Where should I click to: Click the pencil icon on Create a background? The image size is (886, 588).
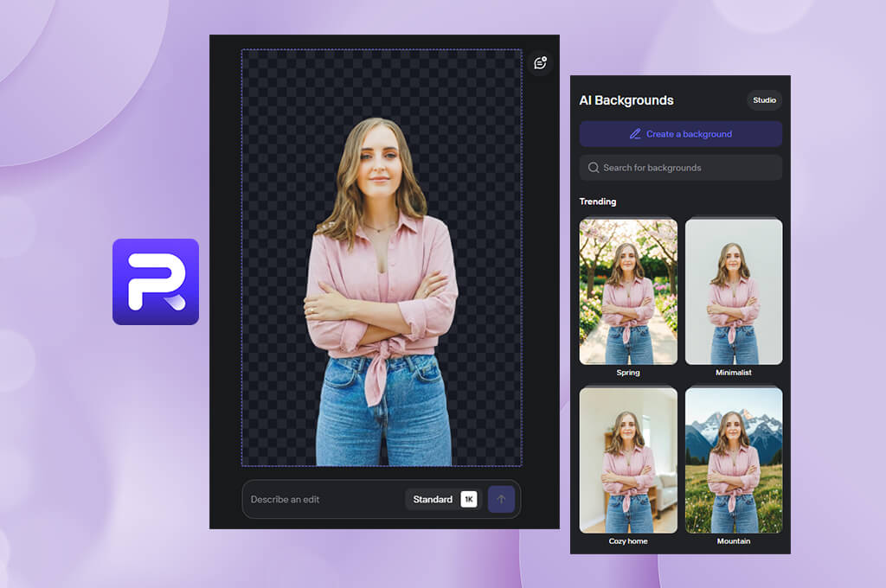pos(635,134)
